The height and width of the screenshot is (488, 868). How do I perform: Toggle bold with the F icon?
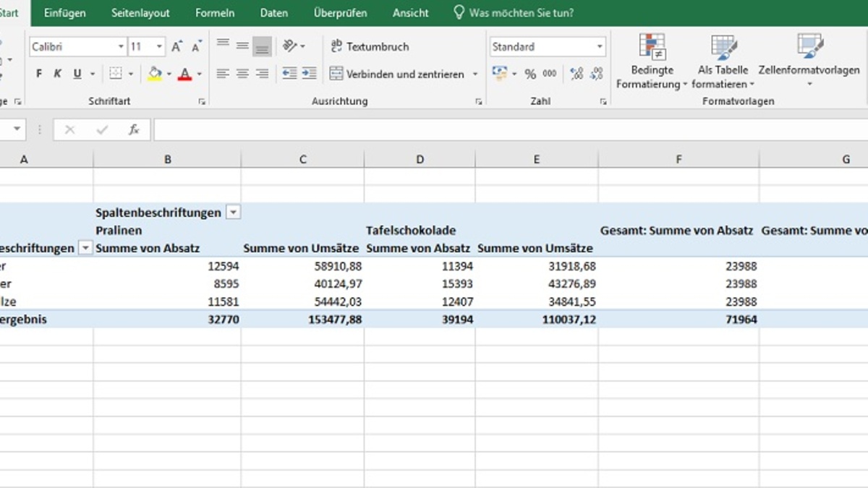coord(38,73)
